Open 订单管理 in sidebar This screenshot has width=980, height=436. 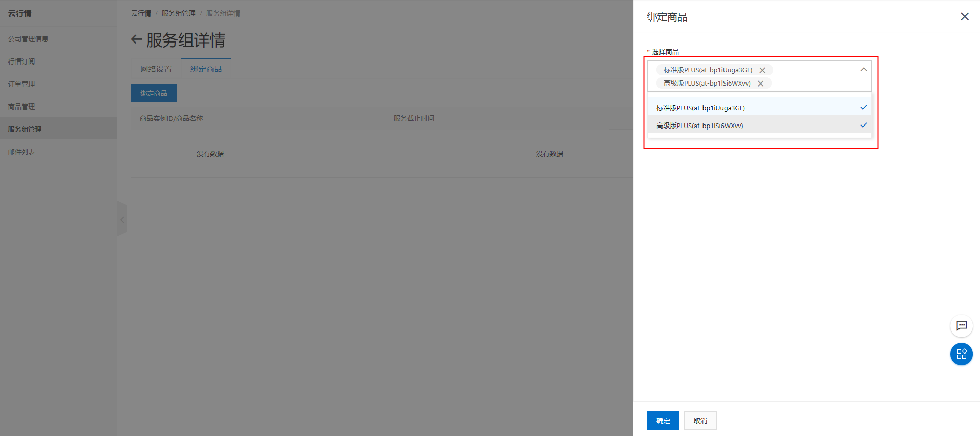(x=22, y=84)
